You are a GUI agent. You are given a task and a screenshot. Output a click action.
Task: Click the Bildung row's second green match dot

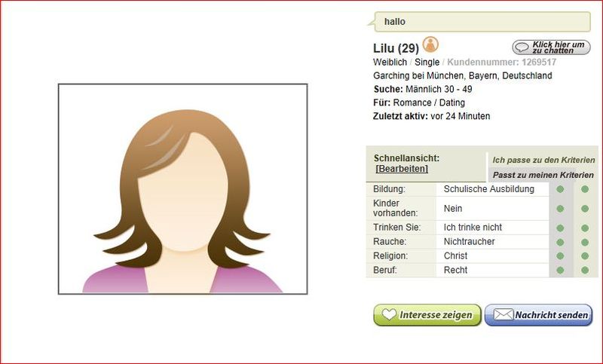pos(585,189)
